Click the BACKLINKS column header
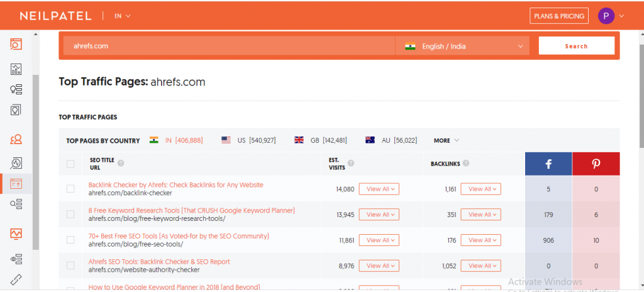Screen dimensions: 644x292 [445, 164]
